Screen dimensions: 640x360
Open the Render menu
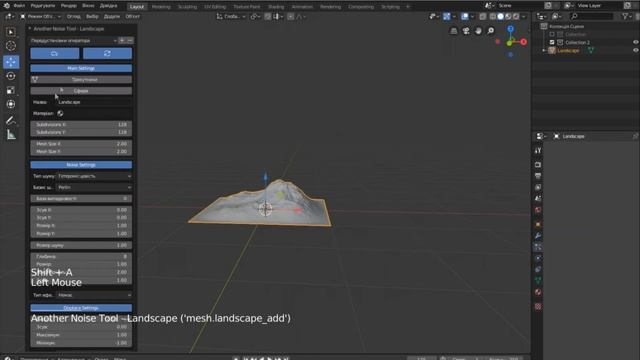69,6
